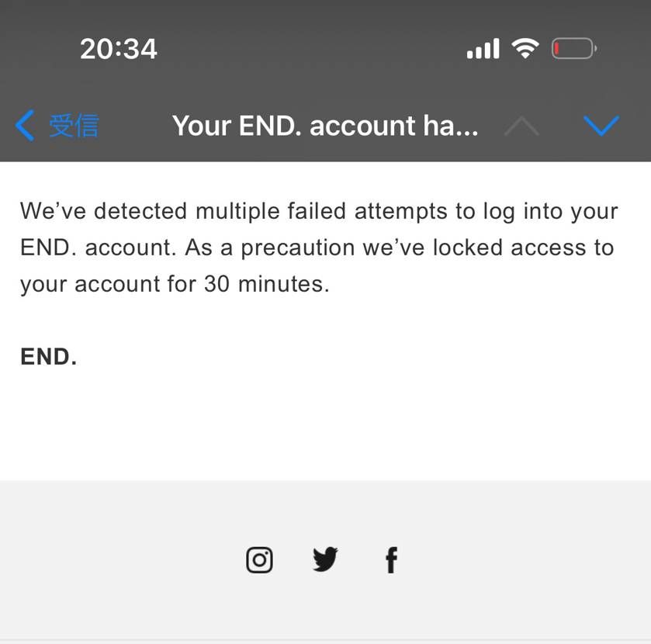The image size is (651, 644).
Task: Open the Facebook icon in the footer
Action: click(x=391, y=559)
